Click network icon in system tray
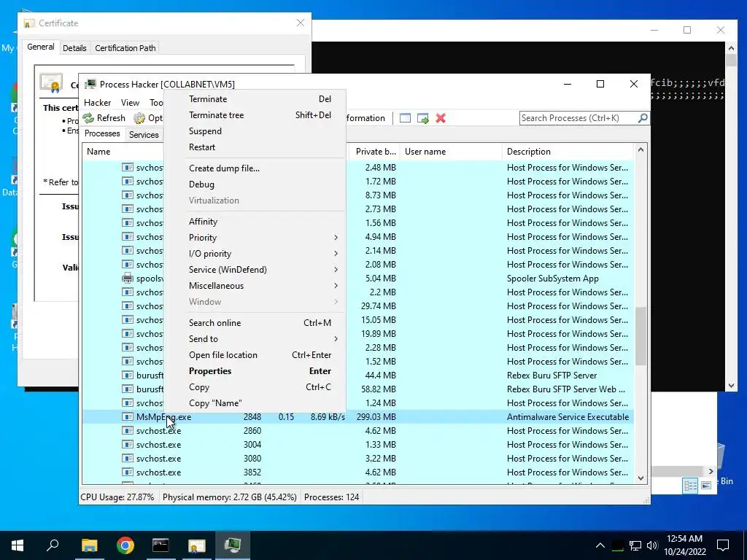This screenshot has width=747, height=560. click(x=635, y=545)
